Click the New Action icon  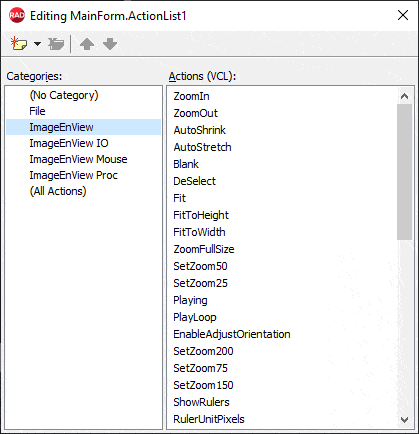19,44
